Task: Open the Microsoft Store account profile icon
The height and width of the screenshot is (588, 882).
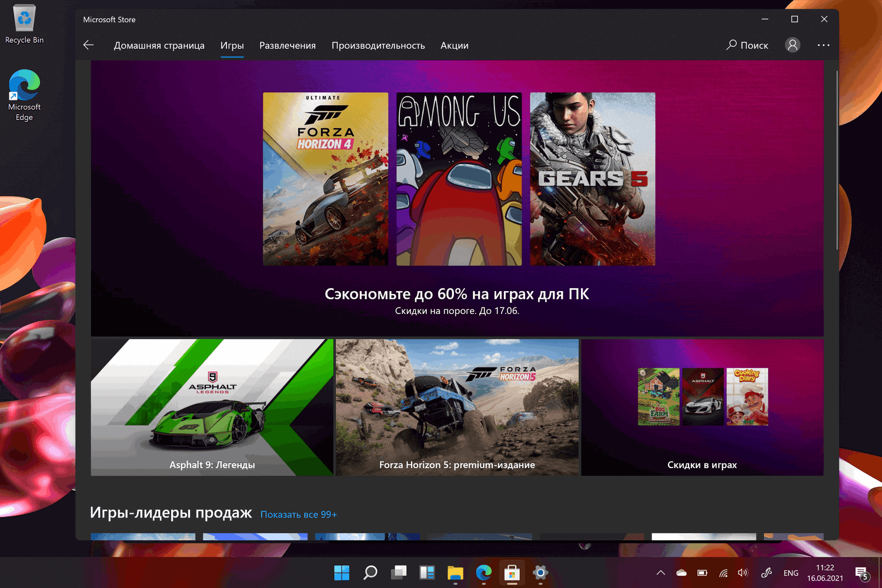Action: [x=793, y=45]
